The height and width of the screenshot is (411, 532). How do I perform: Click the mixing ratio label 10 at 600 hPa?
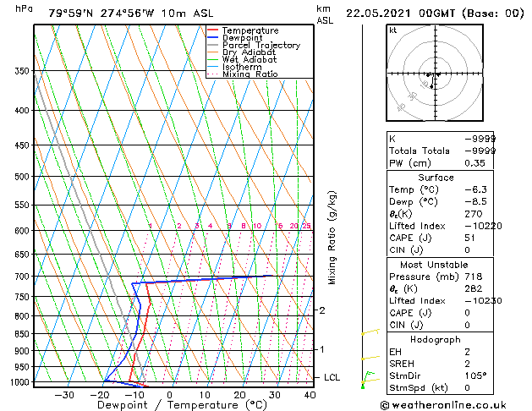click(x=257, y=226)
